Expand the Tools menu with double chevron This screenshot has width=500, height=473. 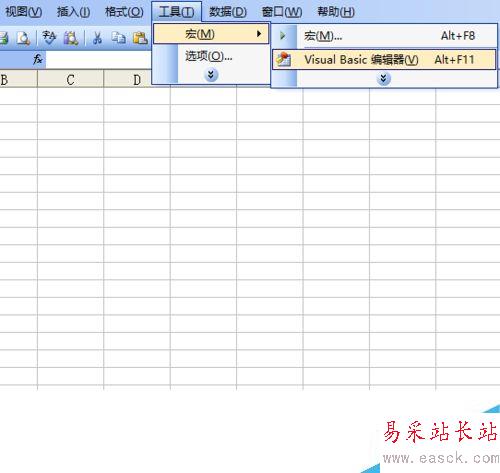point(211,75)
